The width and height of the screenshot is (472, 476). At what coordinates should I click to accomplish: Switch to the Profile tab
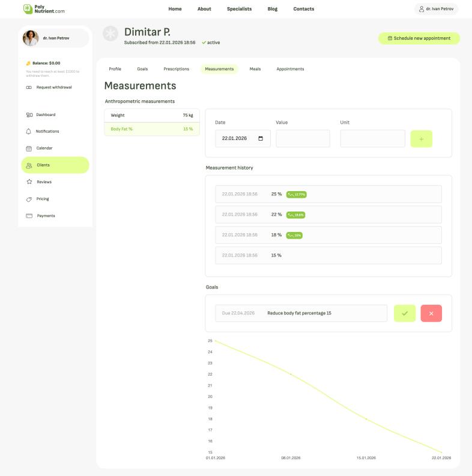pyautogui.click(x=115, y=69)
